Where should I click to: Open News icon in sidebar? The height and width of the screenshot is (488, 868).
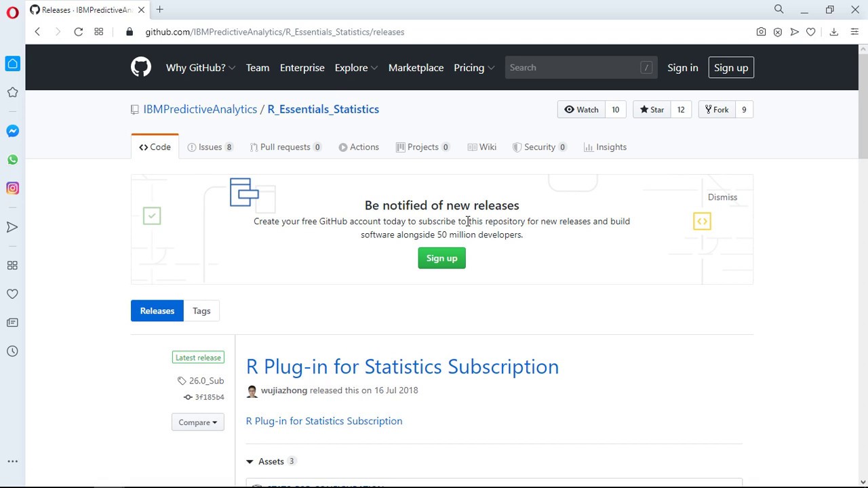(x=12, y=323)
